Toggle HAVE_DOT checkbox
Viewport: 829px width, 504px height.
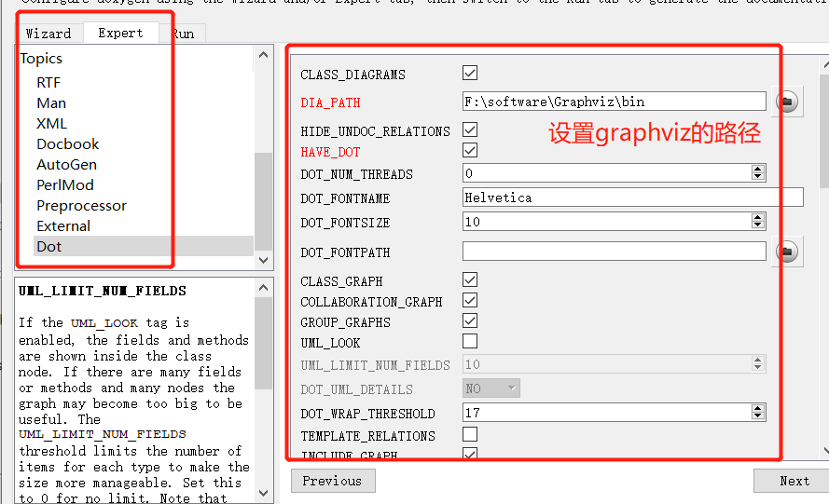pos(469,151)
